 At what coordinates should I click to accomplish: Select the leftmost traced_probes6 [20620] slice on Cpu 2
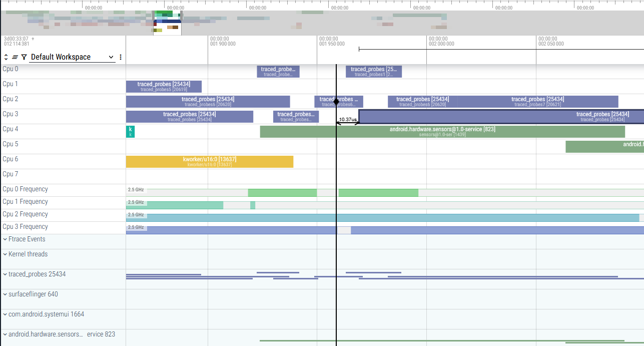click(x=208, y=102)
